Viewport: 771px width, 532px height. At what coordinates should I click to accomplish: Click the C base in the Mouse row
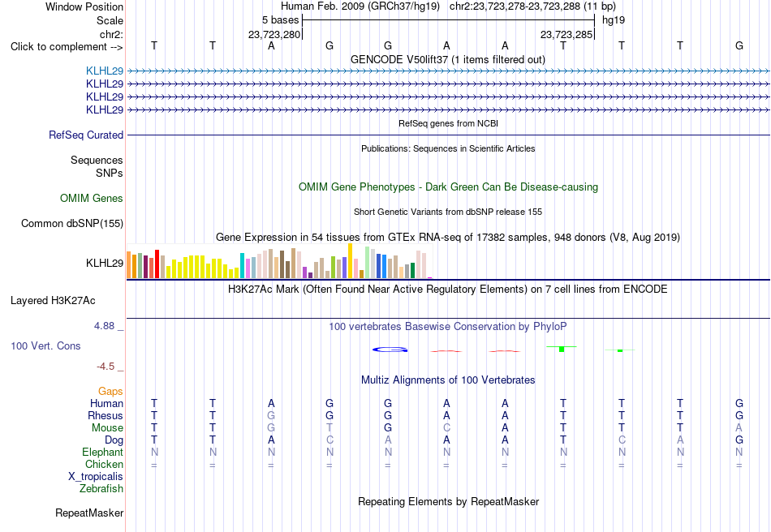coord(446,428)
